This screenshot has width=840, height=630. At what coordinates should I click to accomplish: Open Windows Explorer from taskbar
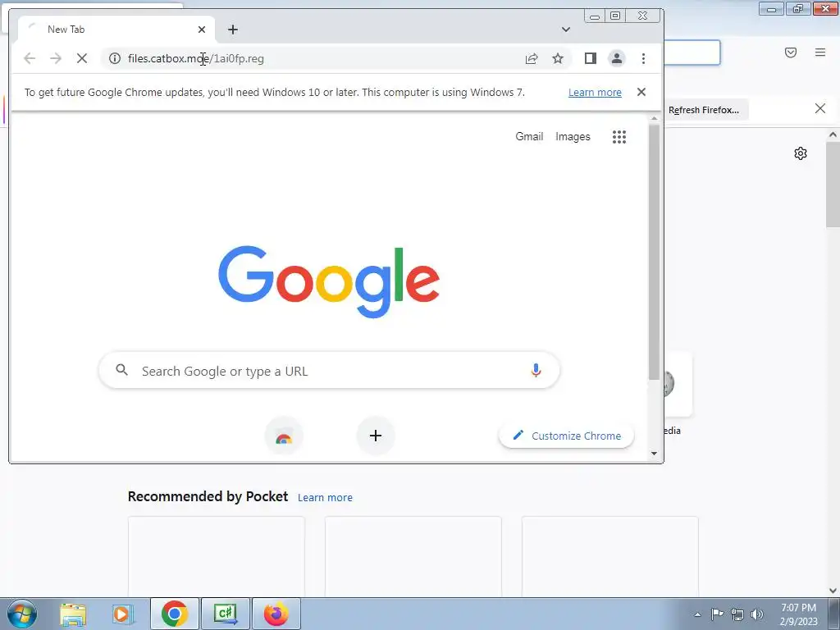(x=73, y=614)
